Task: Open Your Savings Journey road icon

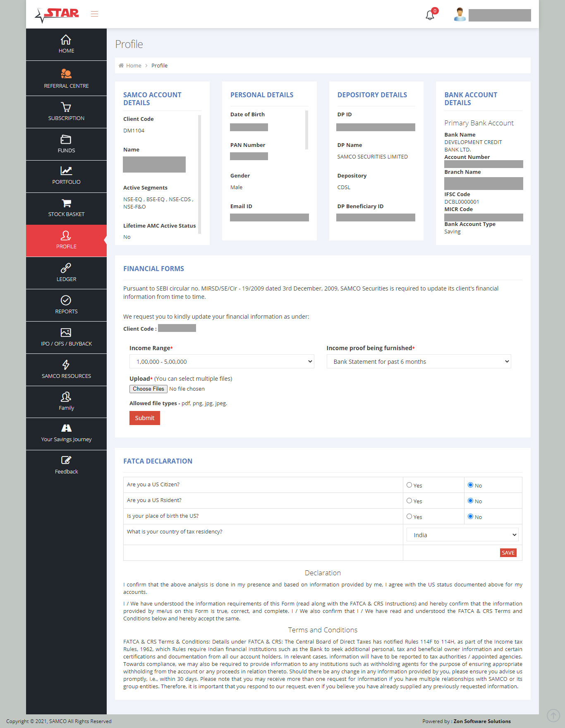Action: pyautogui.click(x=66, y=428)
